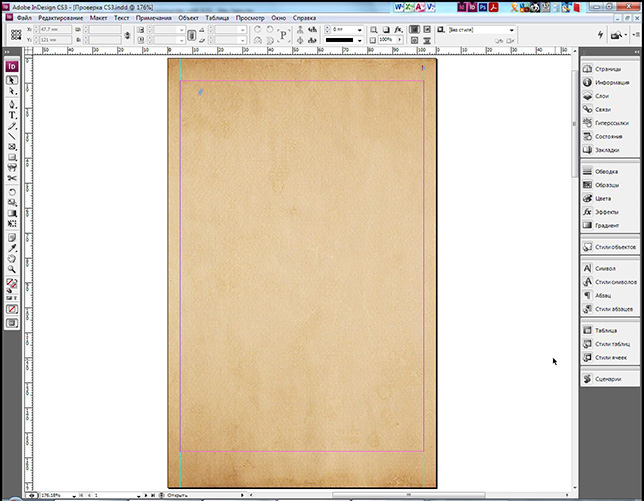Select the Rotate tool
Screen dimensions: 644x501
click(12, 190)
